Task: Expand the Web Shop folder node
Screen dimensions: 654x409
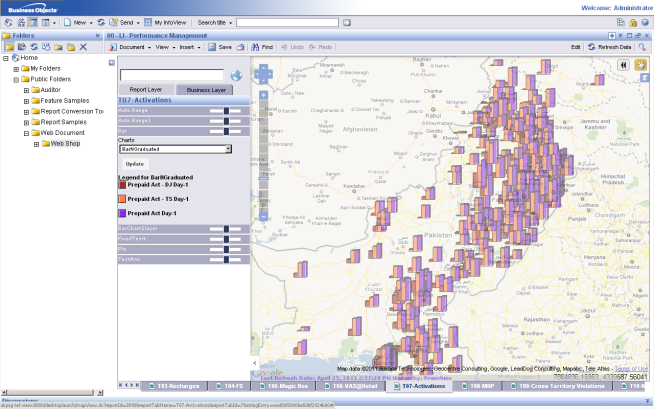Action: coord(36,144)
